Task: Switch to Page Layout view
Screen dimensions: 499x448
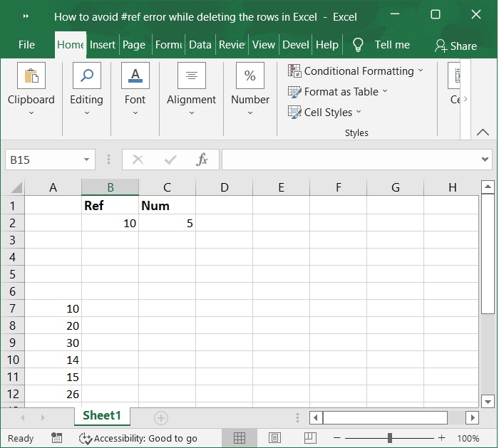Action: click(x=274, y=438)
